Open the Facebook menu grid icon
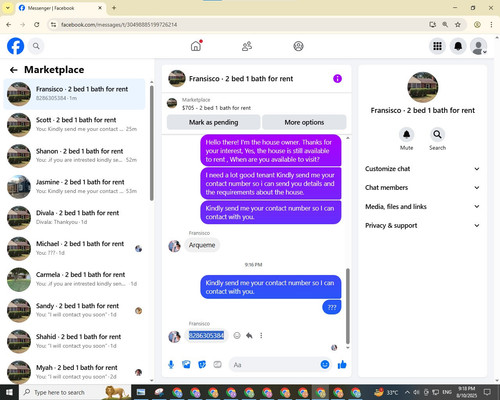Image resolution: width=500 pixels, height=400 pixels. coord(437,46)
